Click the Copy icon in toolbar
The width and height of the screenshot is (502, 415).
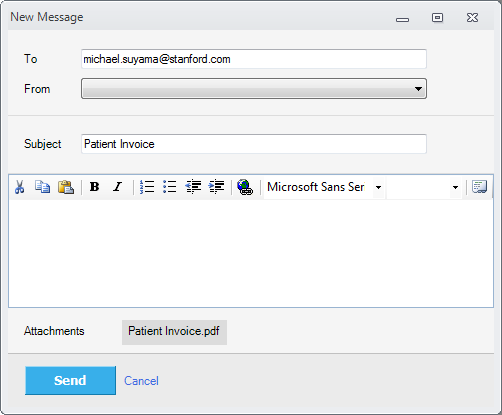[x=42, y=187]
